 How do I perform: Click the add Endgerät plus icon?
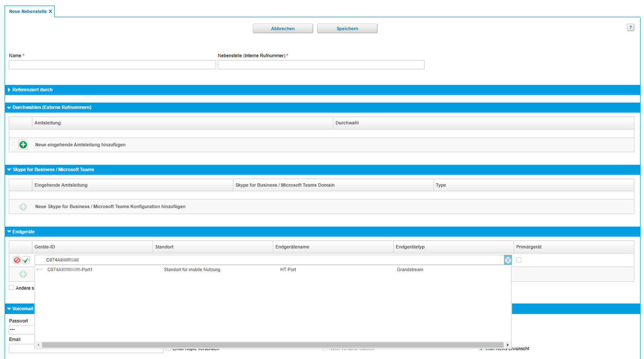pos(23,274)
